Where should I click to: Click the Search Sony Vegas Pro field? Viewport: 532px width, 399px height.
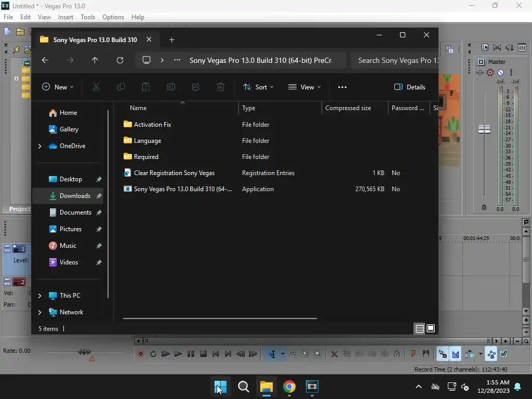395,60
